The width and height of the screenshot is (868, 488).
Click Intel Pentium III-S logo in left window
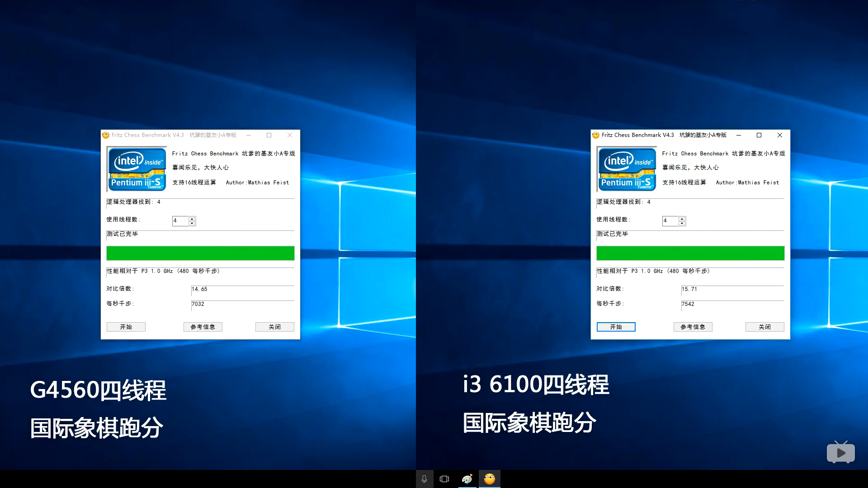click(137, 169)
